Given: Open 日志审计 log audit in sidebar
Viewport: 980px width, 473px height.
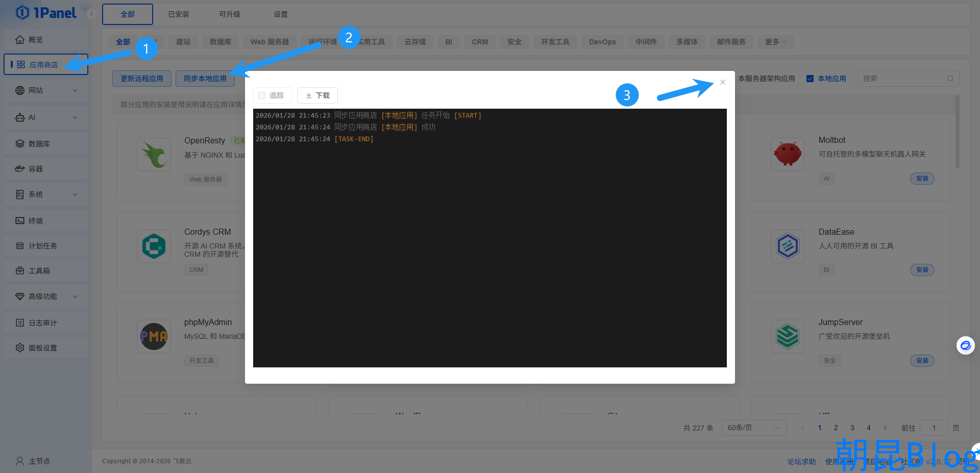Looking at the screenshot, I should [x=46, y=323].
